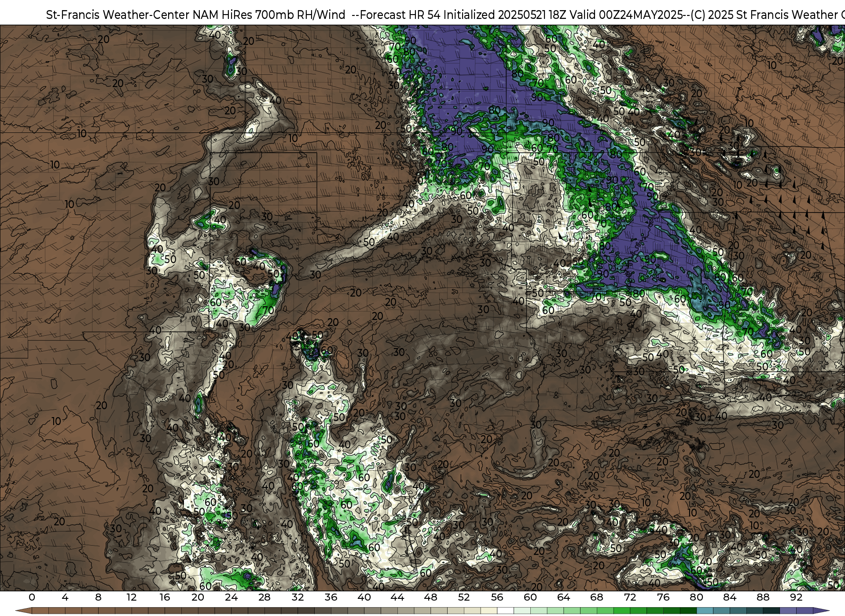Click "NAM HiRes 700mb RH/Wind" in title

click(x=269, y=15)
